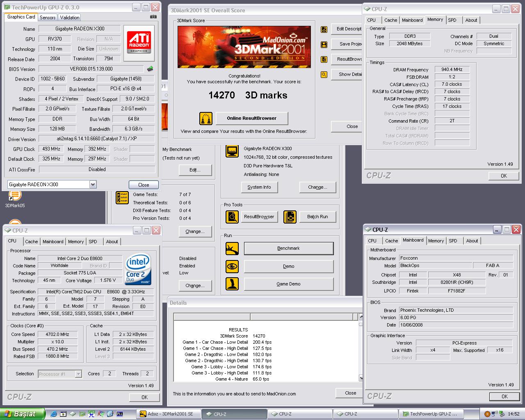Expand the Processor #1 selection dropdown

pyautogui.click(x=78, y=374)
